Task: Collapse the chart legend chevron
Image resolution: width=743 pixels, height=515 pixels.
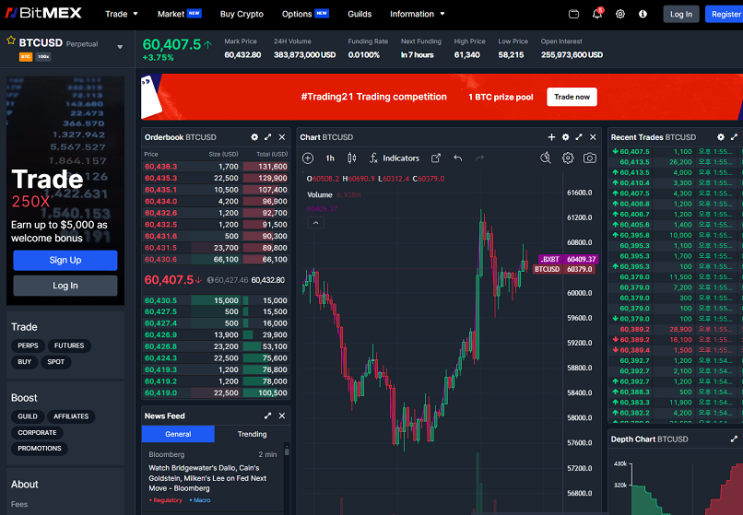Action: (x=316, y=223)
